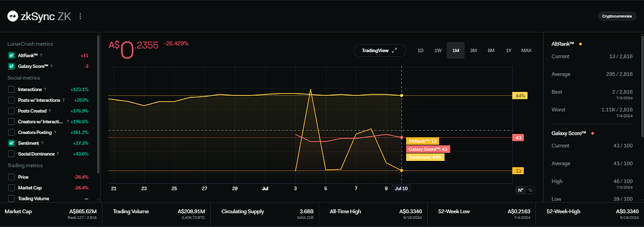Click the zkSync logo icon
Image resolution: width=644 pixels, height=227 pixels.
[13, 16]
